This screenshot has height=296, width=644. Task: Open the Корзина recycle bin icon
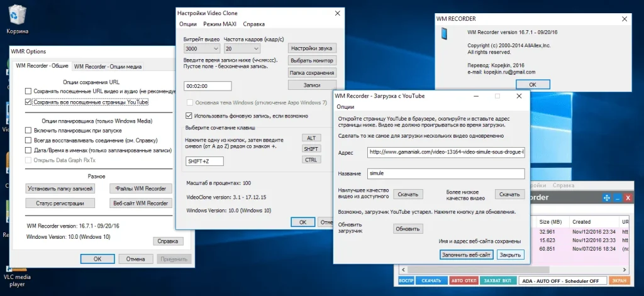pyautogui.click(x=17, y=20)
